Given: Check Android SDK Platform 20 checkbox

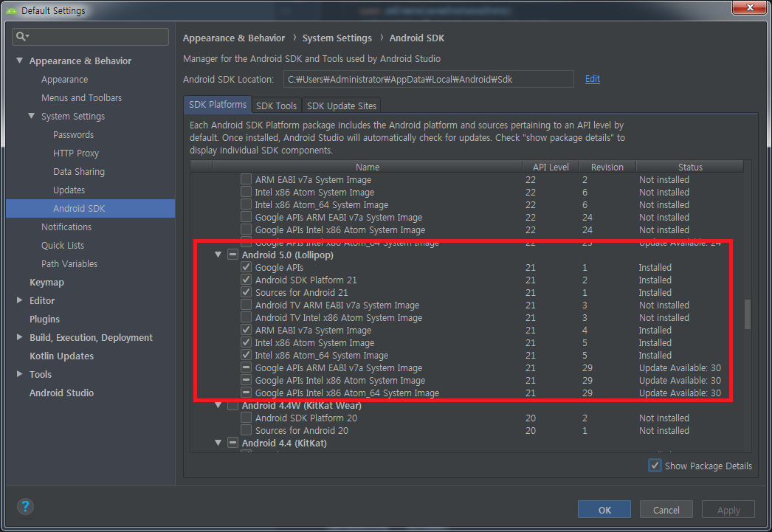Looking at the screenshot, I should pyautogui.click(x=247, y=418).
